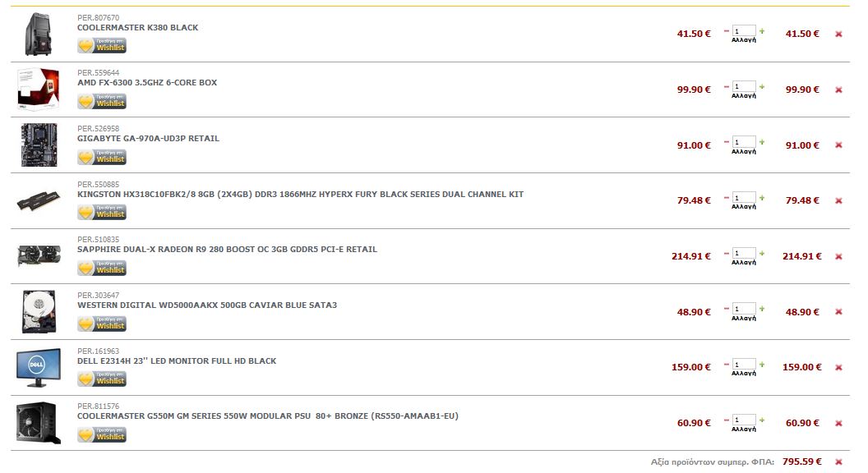The height and width of the screenshot is (473, 868).
Task: Click quantity field for SAPPHIRE Radeon card
Action: tap(744, 254)
